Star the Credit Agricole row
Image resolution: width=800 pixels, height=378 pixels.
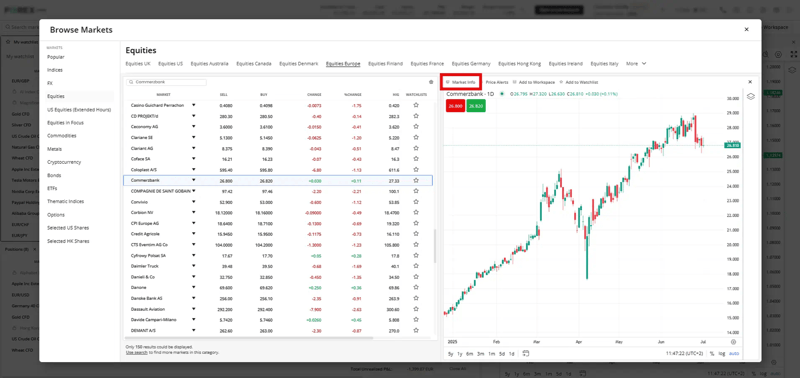(x=416, y=234)
